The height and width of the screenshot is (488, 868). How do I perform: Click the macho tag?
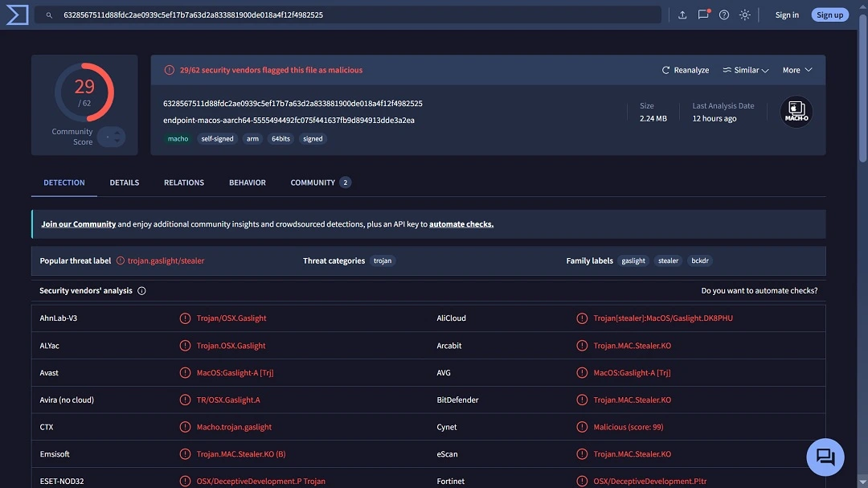pyautogui.click(x=178, y=139)
